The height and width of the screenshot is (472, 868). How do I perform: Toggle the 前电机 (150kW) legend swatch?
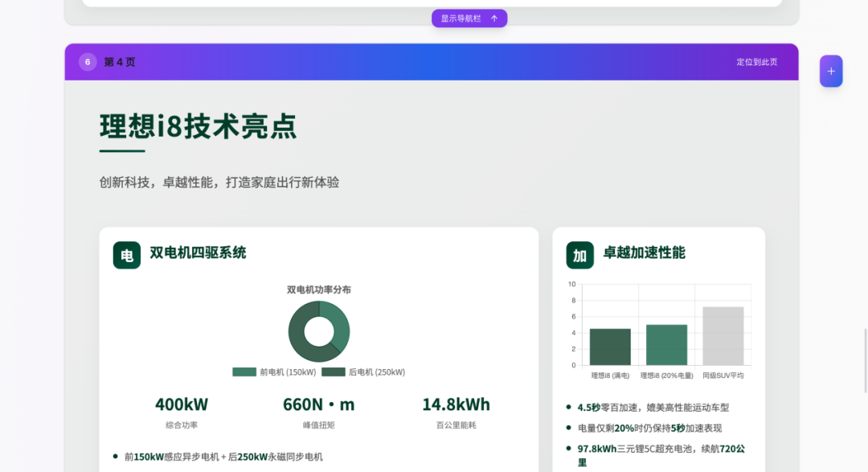pos(244,371)
